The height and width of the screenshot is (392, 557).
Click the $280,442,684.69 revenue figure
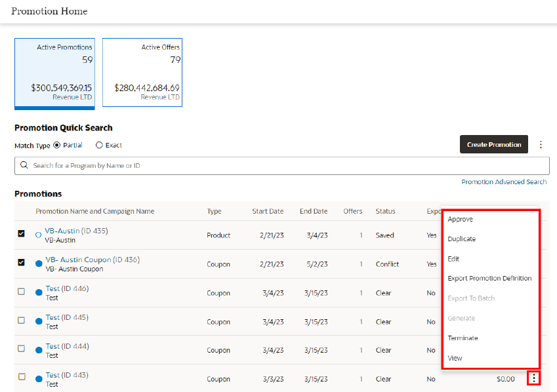147,88
